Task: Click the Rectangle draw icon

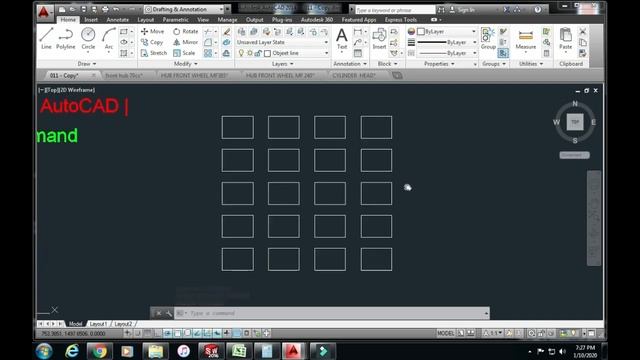Action: click(124, 31)
